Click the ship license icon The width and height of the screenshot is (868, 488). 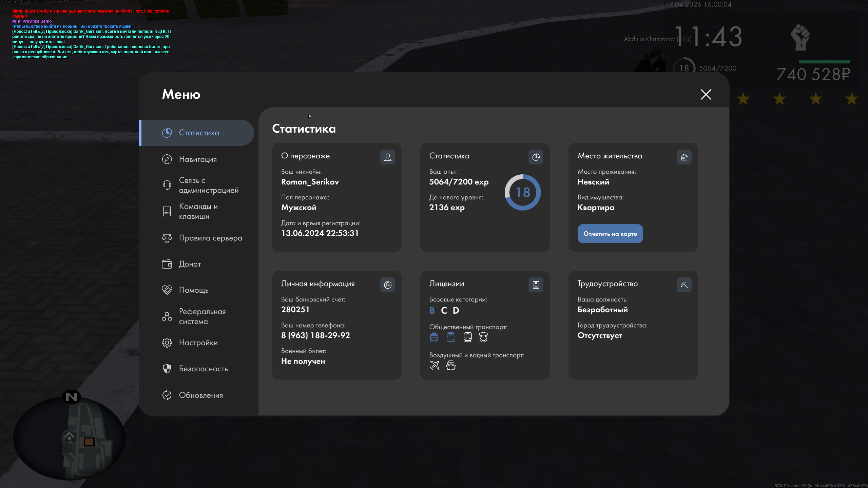(x=451, y=365)
